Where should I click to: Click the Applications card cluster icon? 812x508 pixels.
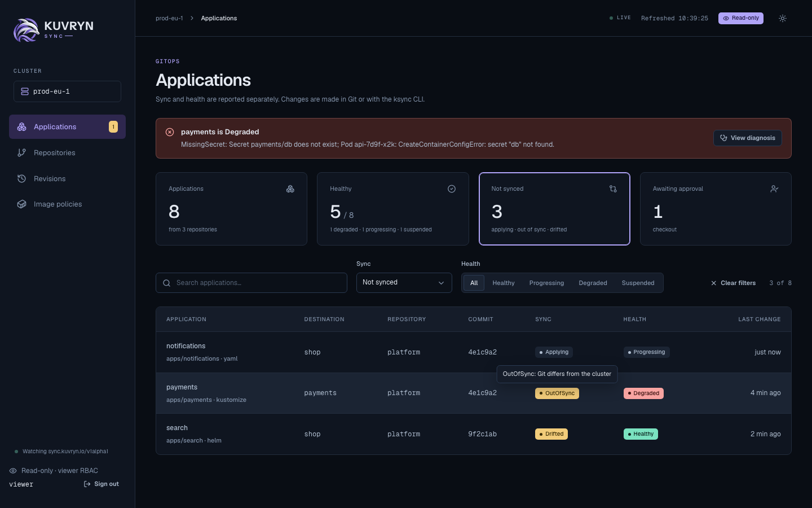pos(290,189)
